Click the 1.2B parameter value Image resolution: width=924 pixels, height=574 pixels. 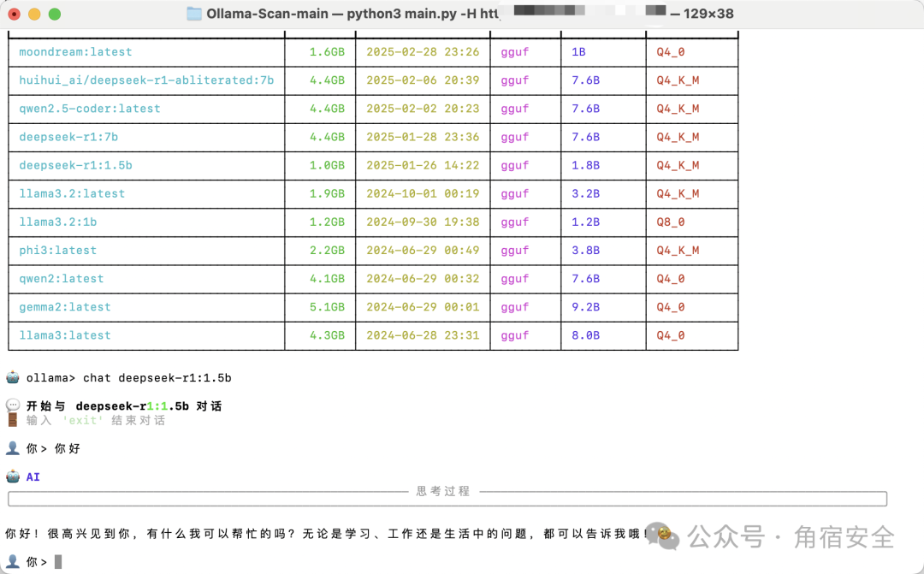pos(585,222)
